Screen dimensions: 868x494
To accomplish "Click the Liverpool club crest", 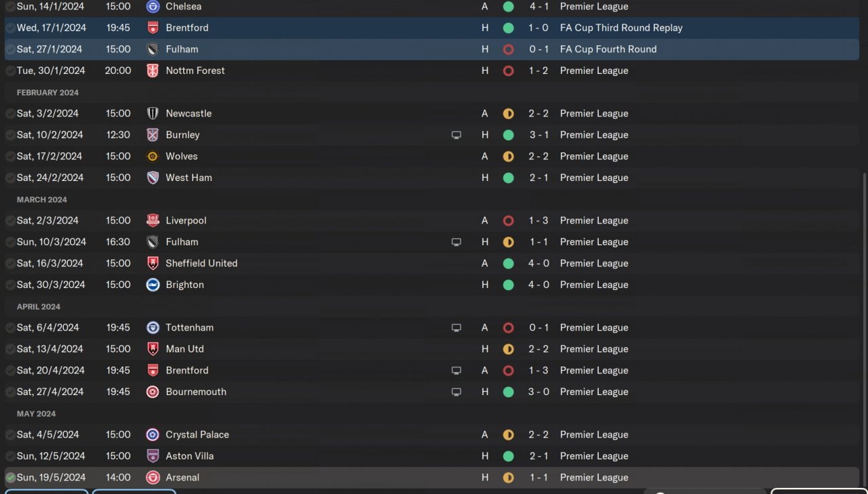I will point(153,220).
